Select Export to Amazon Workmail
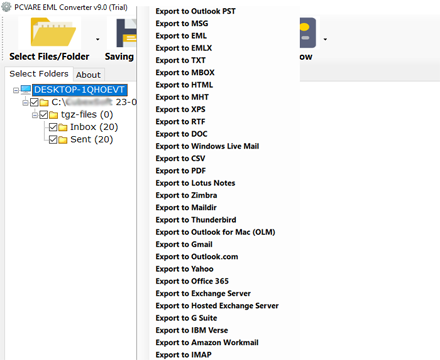Image resolution: width=440 pixels, height=360 pixels. pos(207,343)
